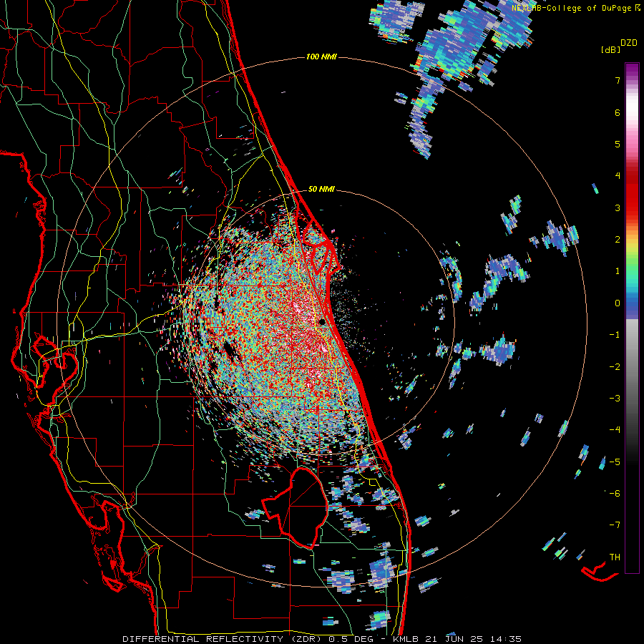Click the "2" tick on the color scale

point(618,240)
